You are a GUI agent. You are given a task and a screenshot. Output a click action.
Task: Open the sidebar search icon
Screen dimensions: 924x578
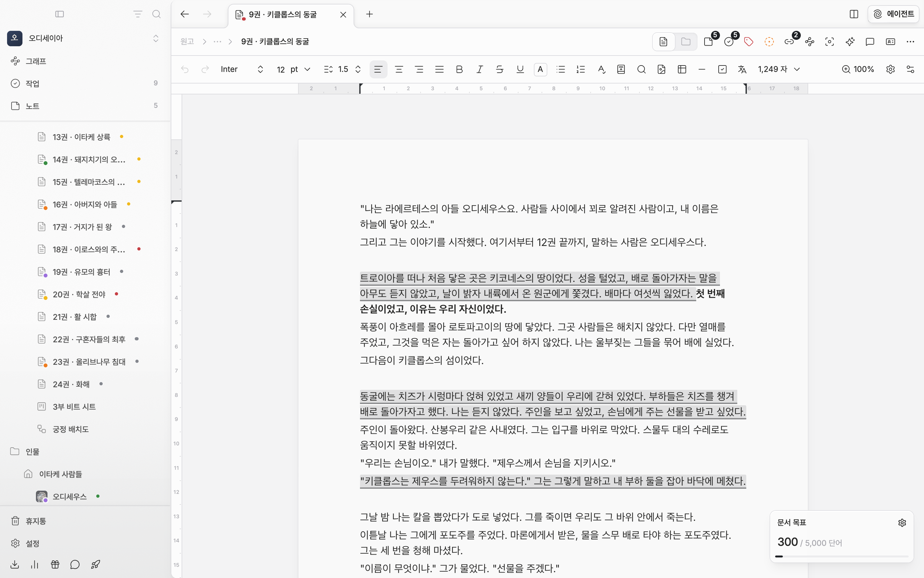tap(156, 14)
